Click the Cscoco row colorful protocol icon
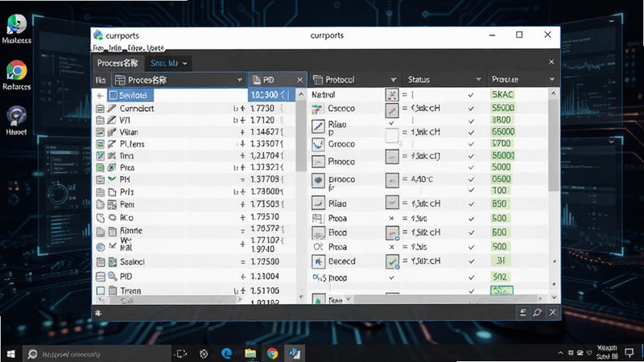Viewport: 644px width, 362px height. [316, 109]
